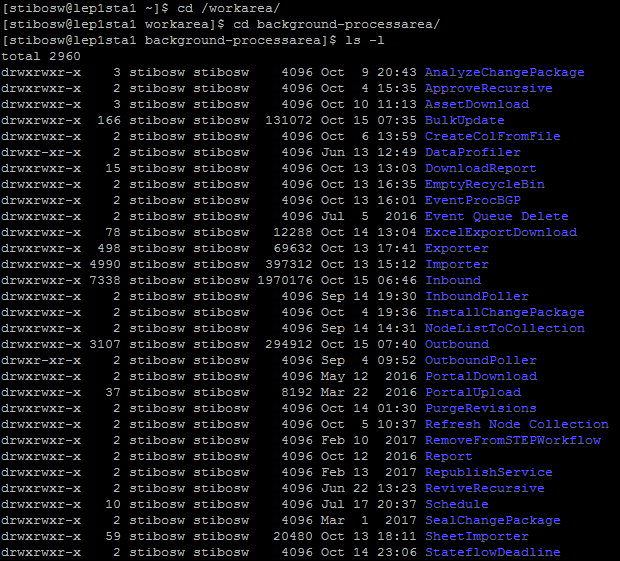Click the ReviveRecursive directory name

[484, 489]
